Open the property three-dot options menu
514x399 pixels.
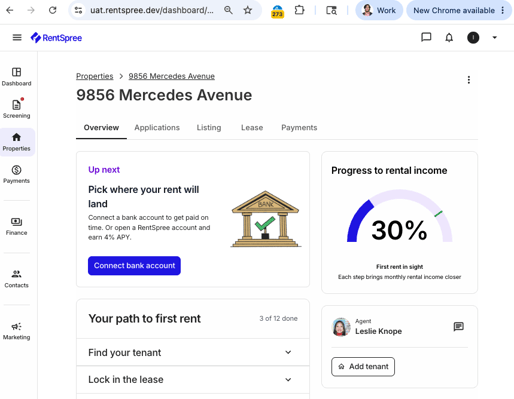click(469, 80)
